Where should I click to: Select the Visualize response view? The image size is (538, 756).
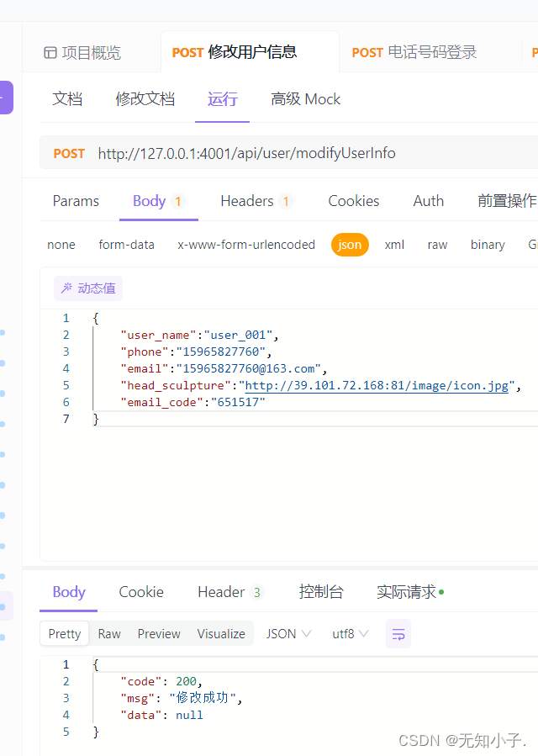point(221,633)
